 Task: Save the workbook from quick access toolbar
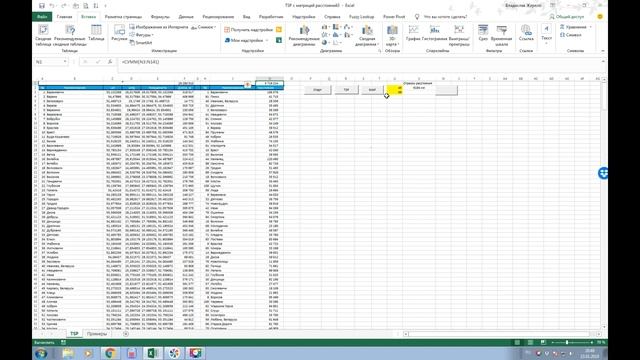(42, 6)
